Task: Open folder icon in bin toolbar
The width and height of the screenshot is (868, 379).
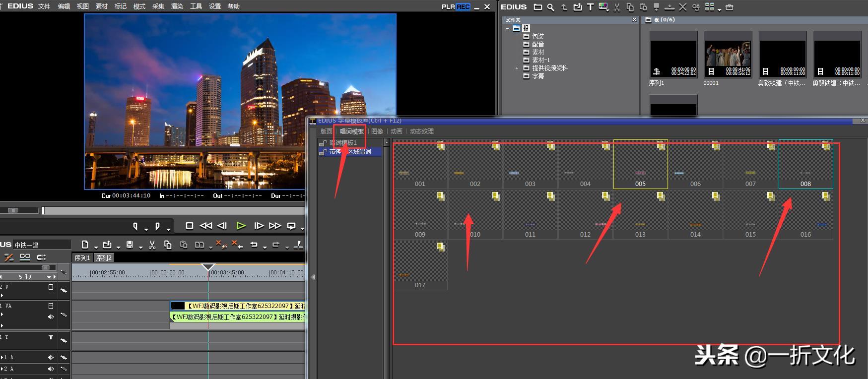Action: point(537,7)
